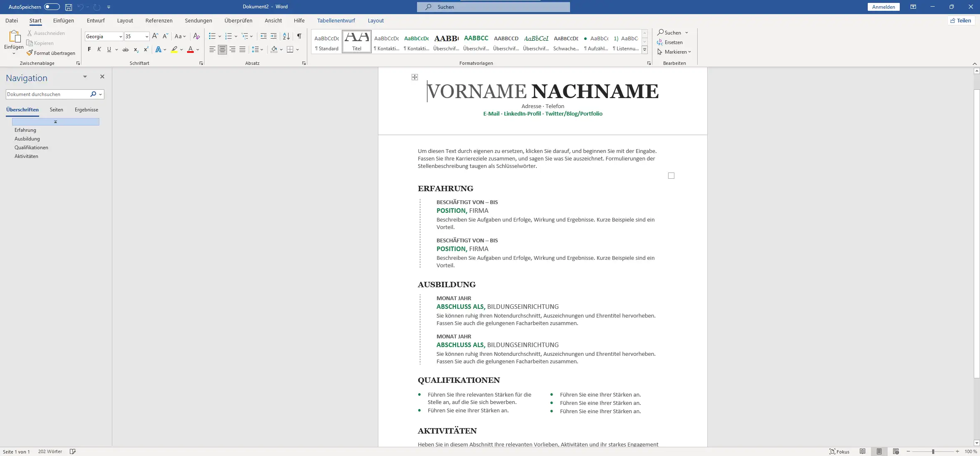Click the Format übertragen paintbrush icon
The image size is (980, 456).
(30, 53)
